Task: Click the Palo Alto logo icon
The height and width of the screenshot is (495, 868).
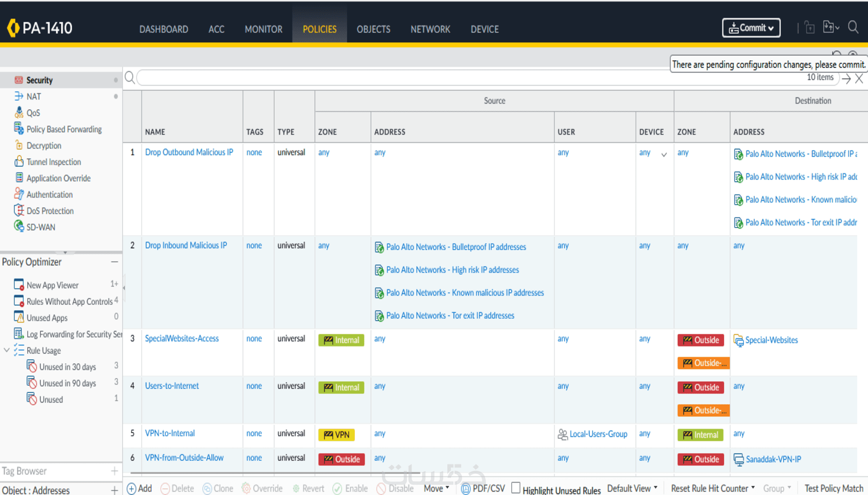Action: (13, 28)
